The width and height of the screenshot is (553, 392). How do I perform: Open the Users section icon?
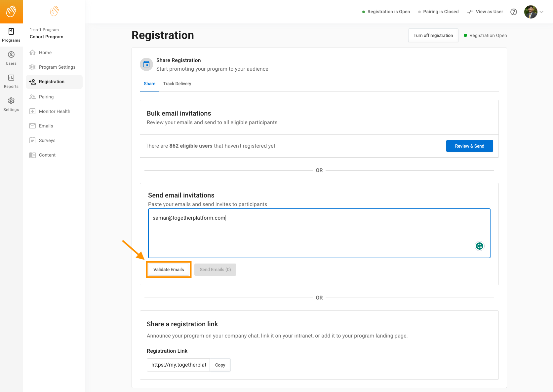[x=11, y=54]
